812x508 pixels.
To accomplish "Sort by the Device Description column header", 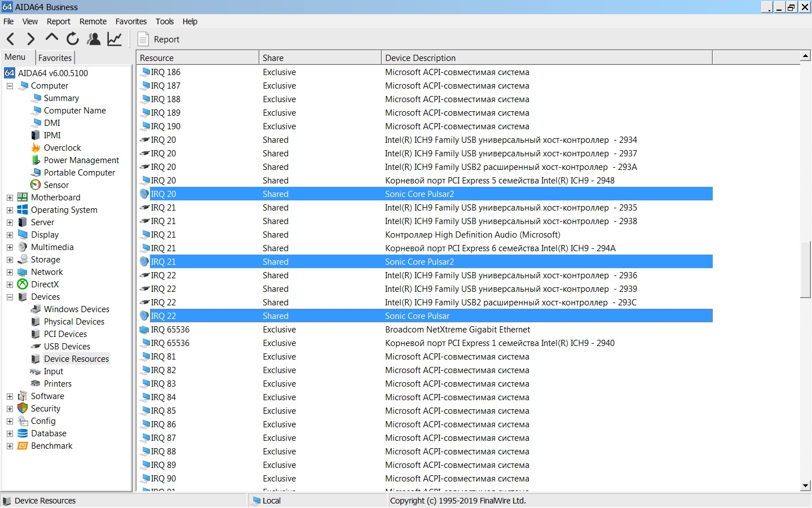I will tap(547, 58).
